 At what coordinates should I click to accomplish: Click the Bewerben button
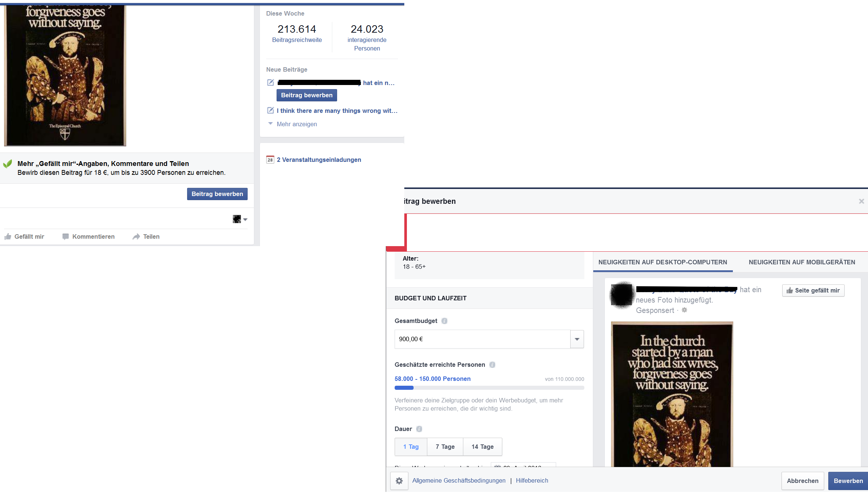point(848,481)
